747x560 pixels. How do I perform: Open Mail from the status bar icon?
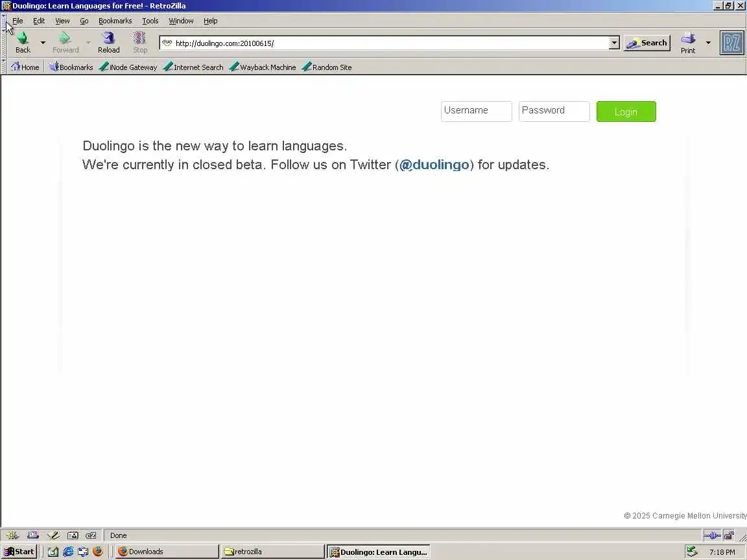pyautogui.click(x=33, y=535)
